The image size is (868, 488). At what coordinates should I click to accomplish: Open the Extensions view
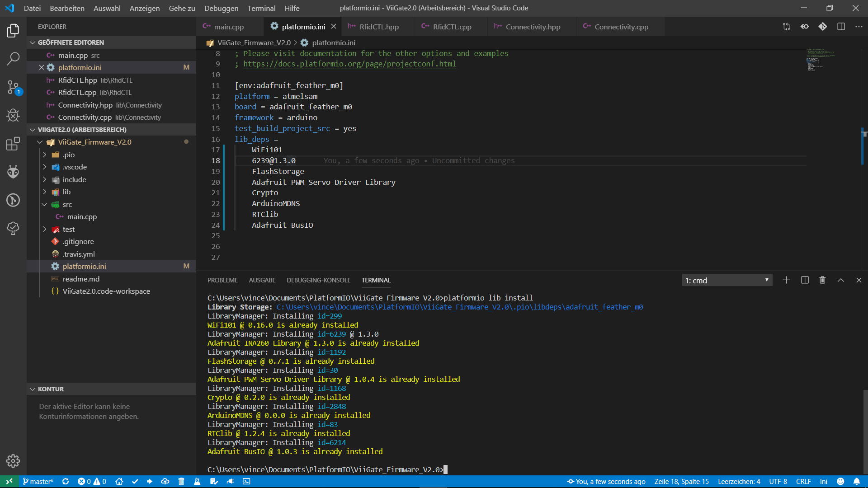point(13,144)
